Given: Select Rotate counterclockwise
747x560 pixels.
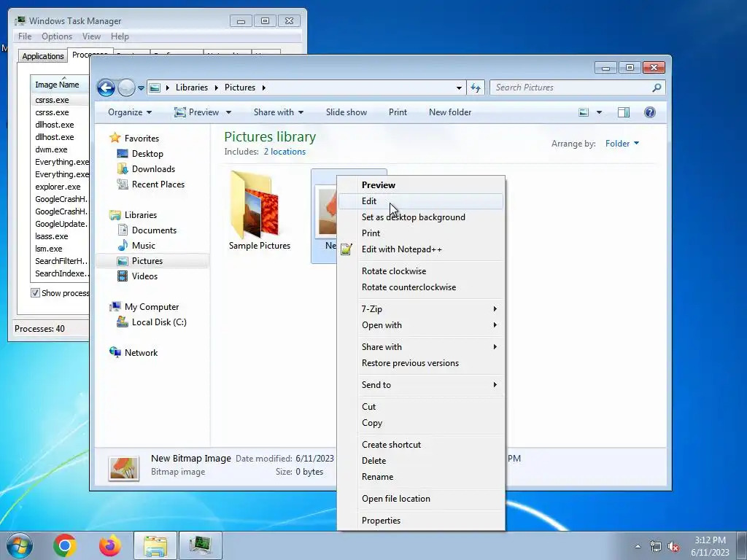Looking at the screenshot, I should click(x=421, y=287).
